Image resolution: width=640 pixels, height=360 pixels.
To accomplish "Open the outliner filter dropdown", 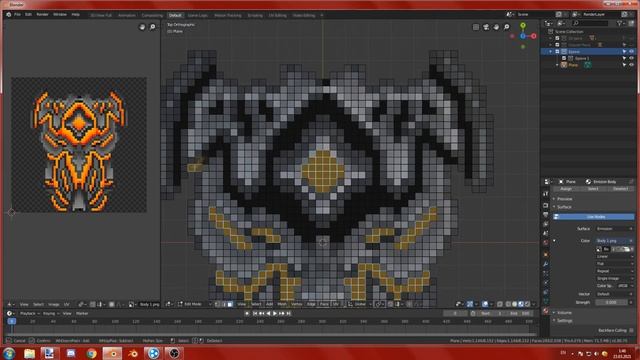I will [x=621, y=24].
